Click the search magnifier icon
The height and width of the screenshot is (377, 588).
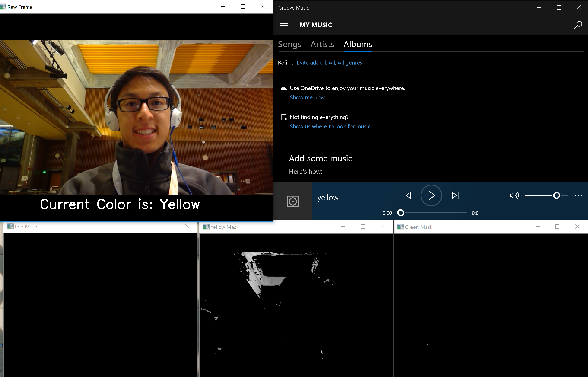pos(578,25)
